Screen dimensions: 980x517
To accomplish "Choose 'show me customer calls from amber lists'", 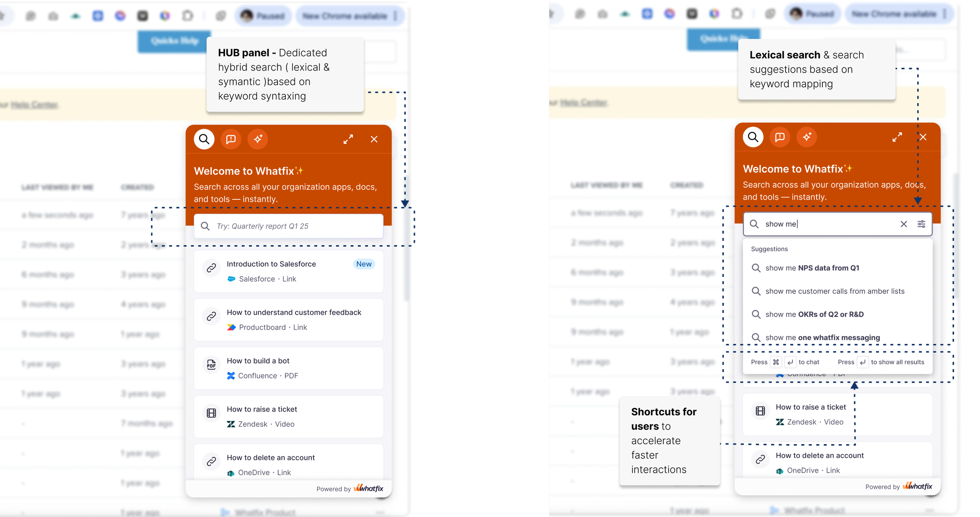I will tap(838, 291).
